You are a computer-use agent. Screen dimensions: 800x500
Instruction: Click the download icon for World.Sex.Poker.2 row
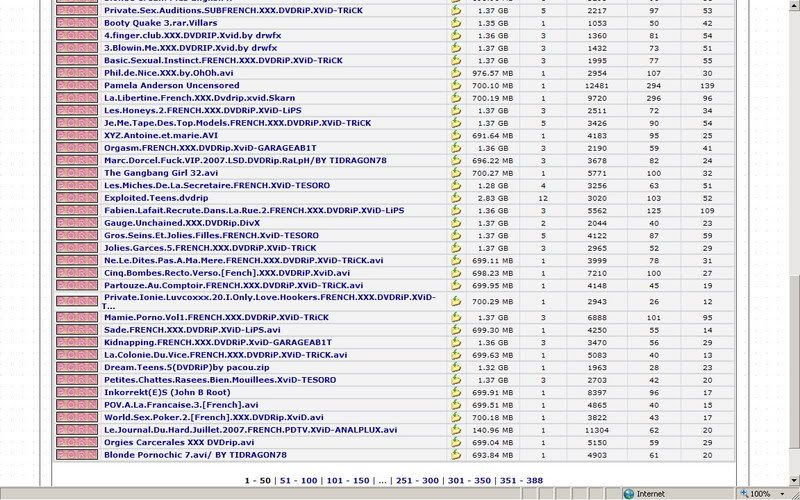click(456, 417)
